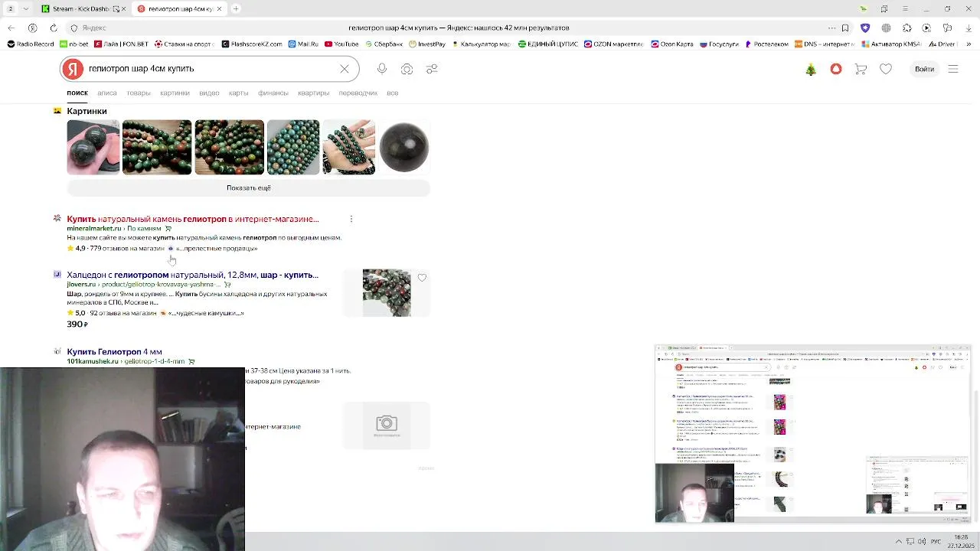Open Alice red circle icon
The image size is (980, 551).
point(836,69)
